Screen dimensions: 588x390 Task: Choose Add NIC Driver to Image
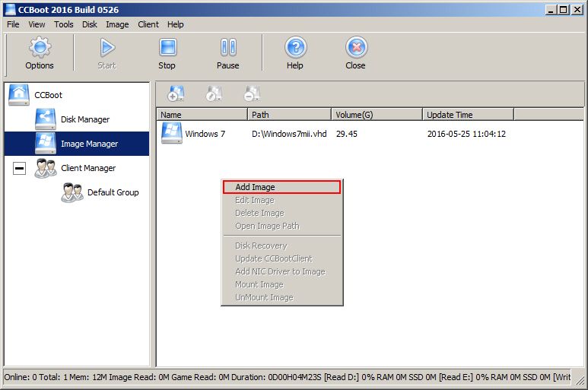(281, 271)
